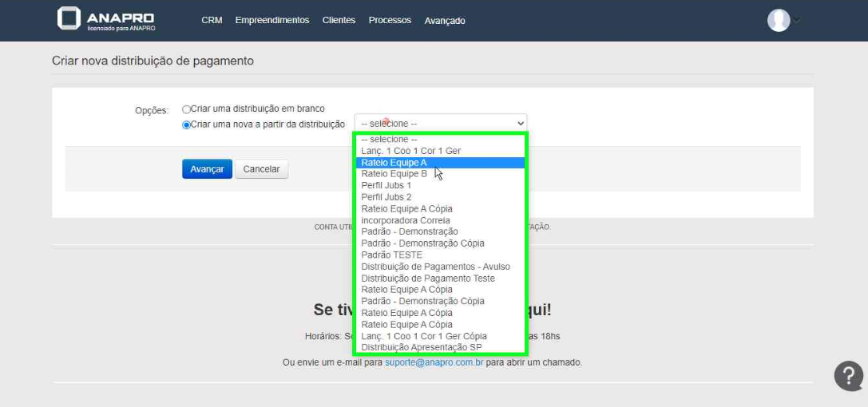
Task: Choose 'Perfil Jubs 2' option
Action: click(x=386, y=197)
